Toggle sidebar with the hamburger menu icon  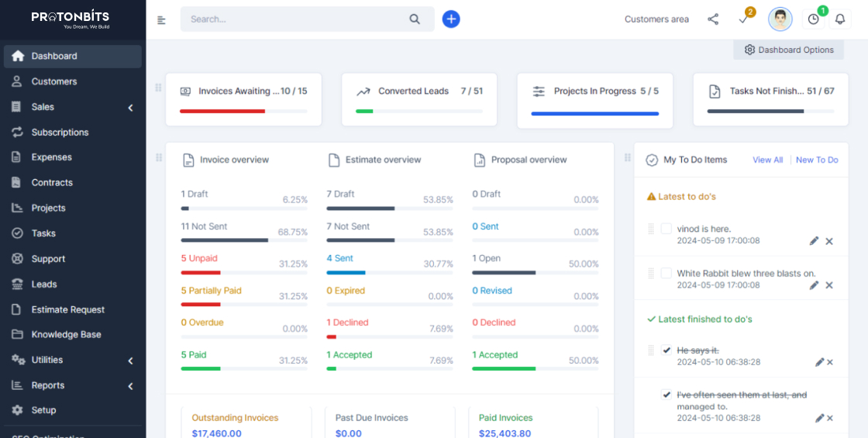pyautogui.click(x=161, y=20)
